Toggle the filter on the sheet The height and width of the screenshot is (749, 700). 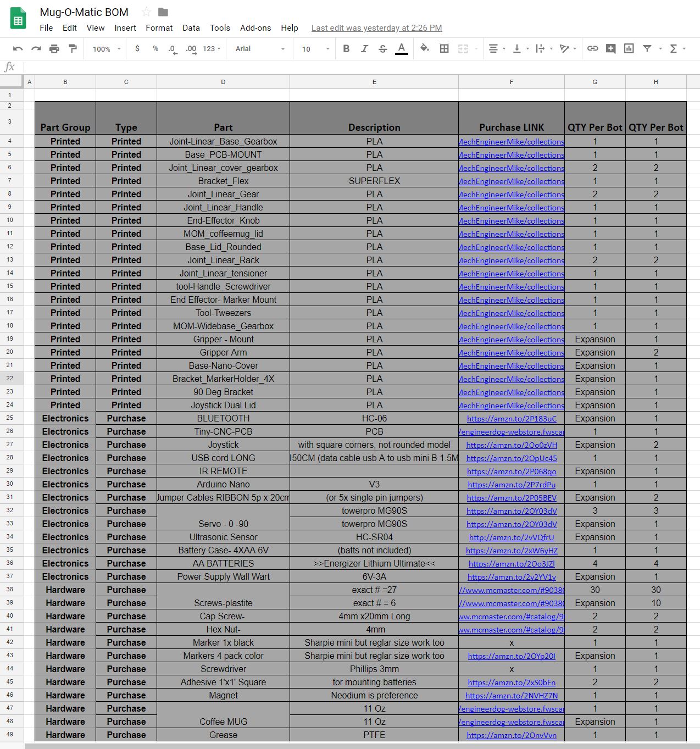[x=647, y=49]
